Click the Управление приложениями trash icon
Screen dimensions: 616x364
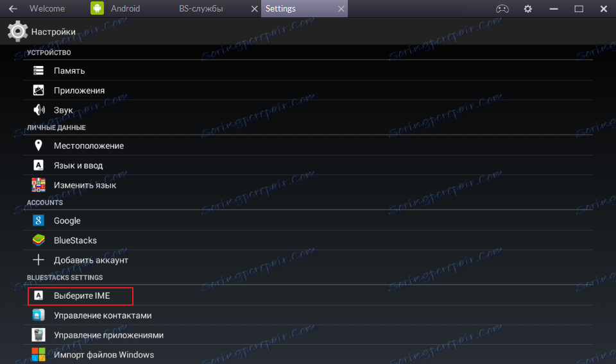point(38,335)
